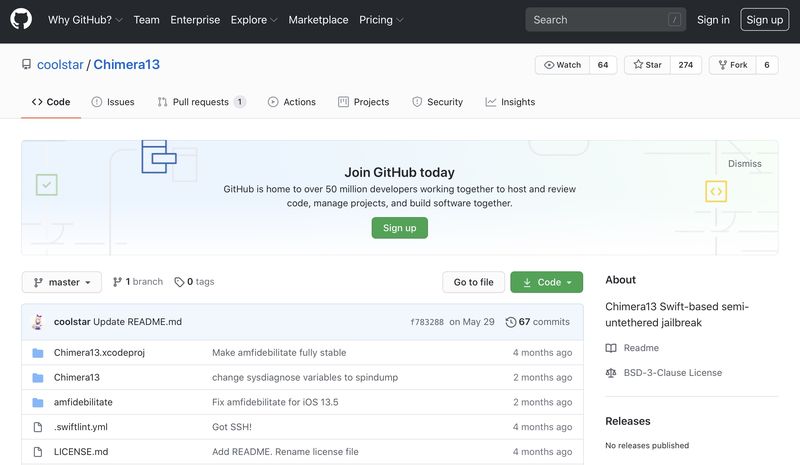This screenshot has height=465, width=800.
Task: Click the tag icon next to 0 tags
Action: pos(179,282)
